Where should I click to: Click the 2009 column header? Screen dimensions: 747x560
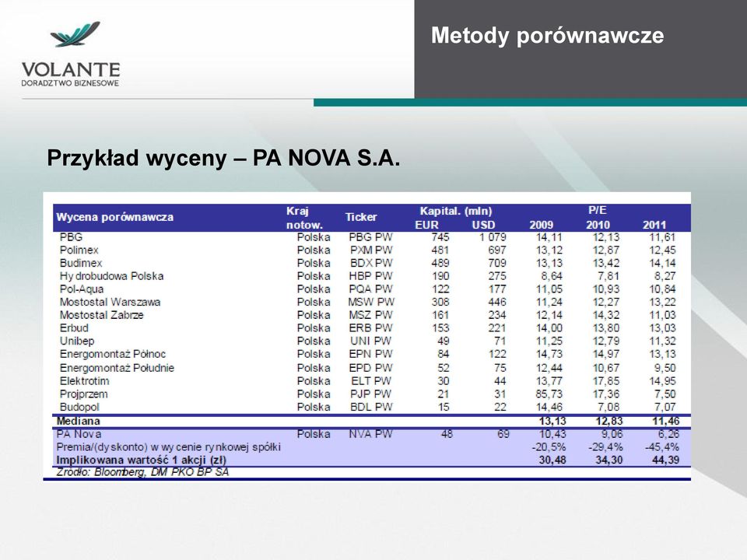542,225
